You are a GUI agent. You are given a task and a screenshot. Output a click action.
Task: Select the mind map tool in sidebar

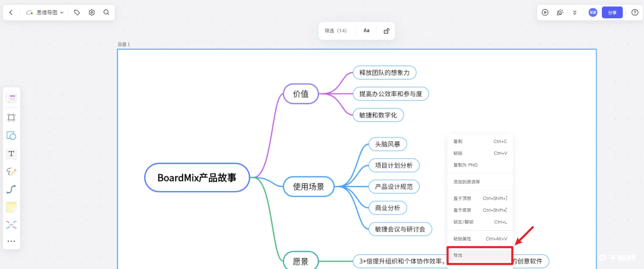[x=12, y=225]
